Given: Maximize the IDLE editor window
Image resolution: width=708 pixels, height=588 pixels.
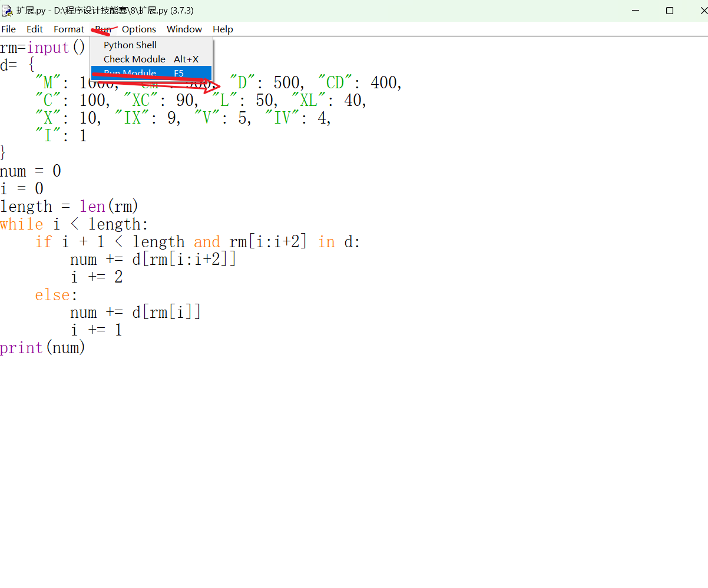Looking at the screenshot, I should tap(670, 11).
